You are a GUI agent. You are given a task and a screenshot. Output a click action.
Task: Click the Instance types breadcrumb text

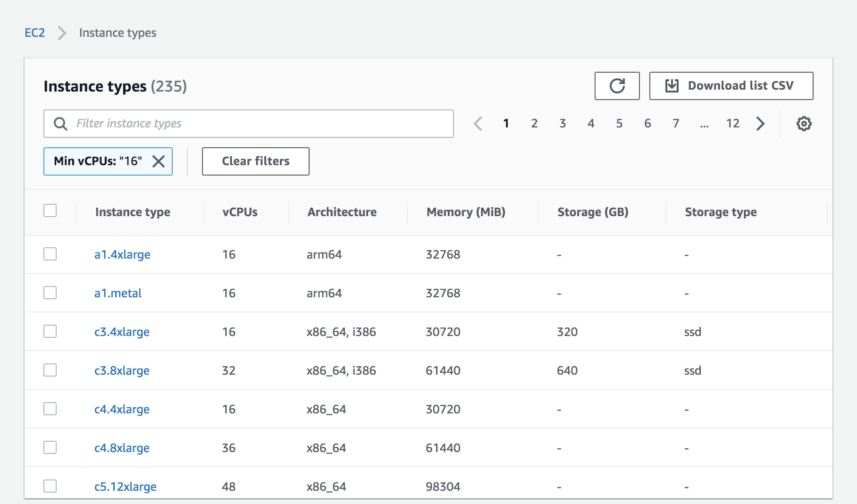118,33
